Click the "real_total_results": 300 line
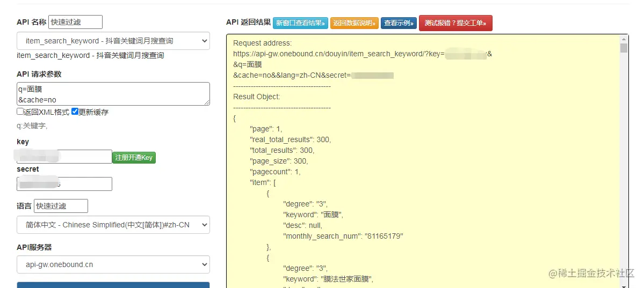Viewport: 644px width, 288px height. [291, 139]
